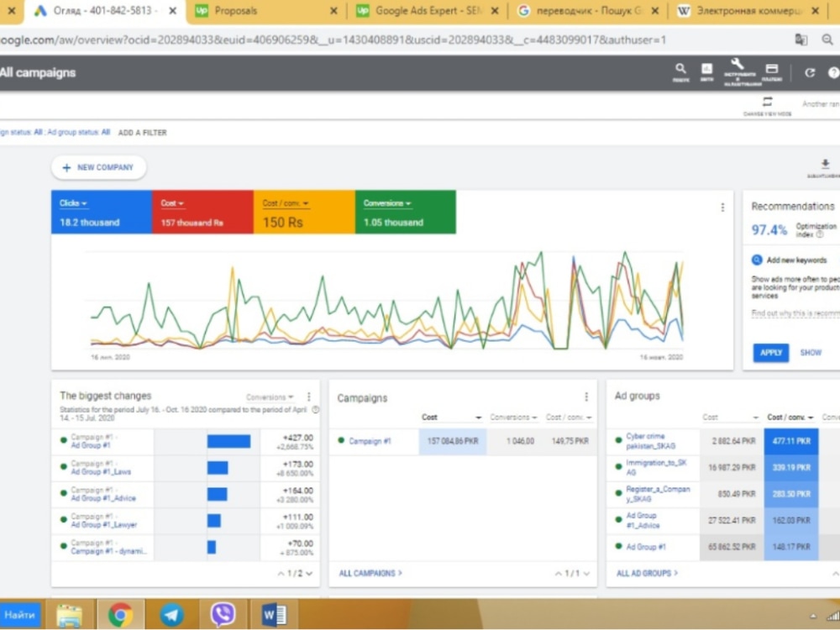Open the ALL AD GROUPS link
Screen dimensions: 840x630
[647, 574]
